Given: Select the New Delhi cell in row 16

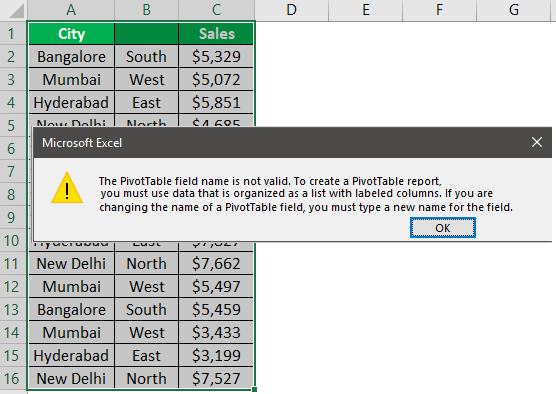Looking at the screenshot, I should 71,378.
